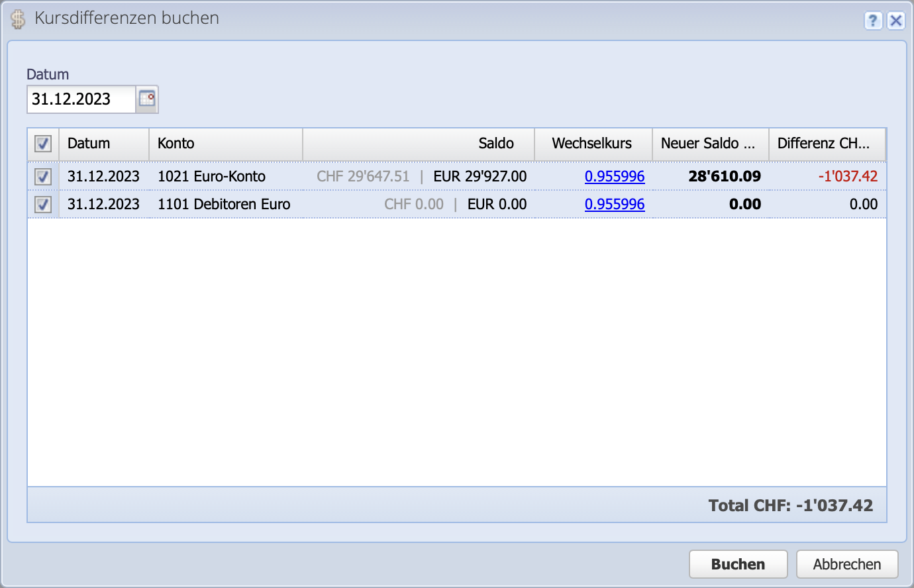Click the new balance 28'610.09 cell
The image size is (914, 588).
[x=724, y=177]
